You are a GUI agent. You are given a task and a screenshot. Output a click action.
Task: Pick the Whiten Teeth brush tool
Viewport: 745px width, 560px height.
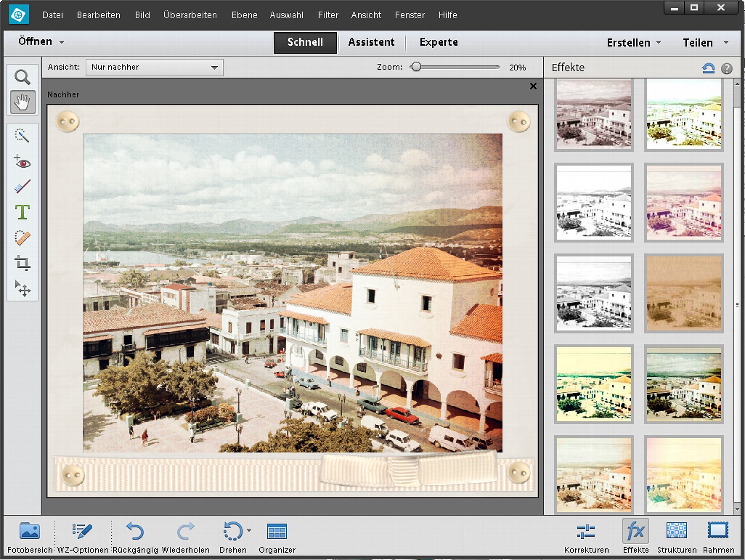22,186
